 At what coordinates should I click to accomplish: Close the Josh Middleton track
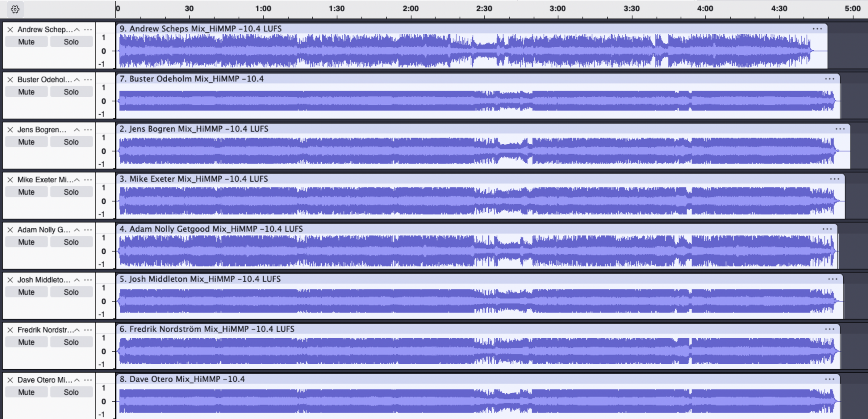click(10, 280)
